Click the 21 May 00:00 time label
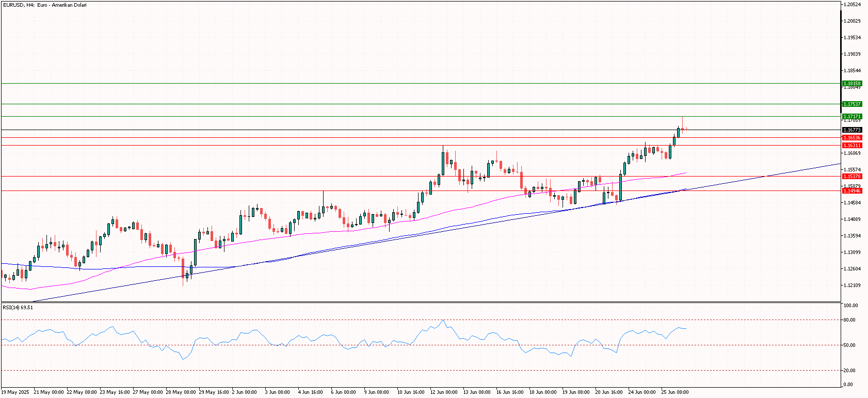Screen dimensions: 868x398 point(48,392)
